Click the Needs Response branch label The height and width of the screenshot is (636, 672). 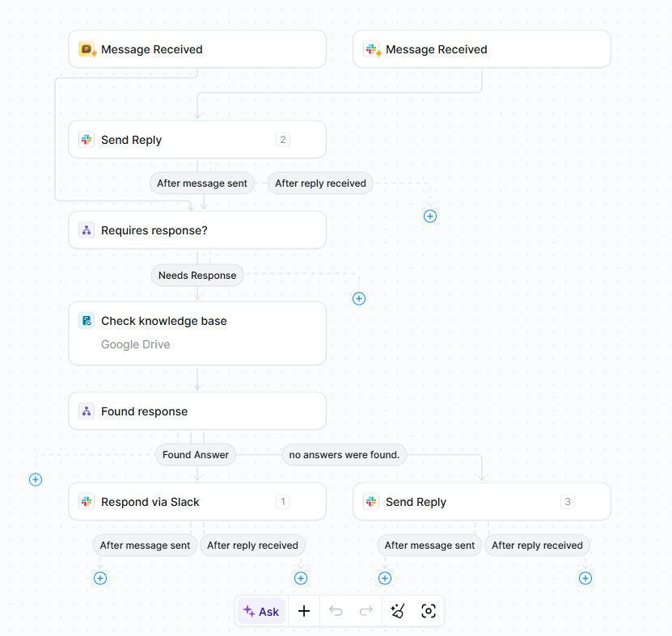pos(197,276)
